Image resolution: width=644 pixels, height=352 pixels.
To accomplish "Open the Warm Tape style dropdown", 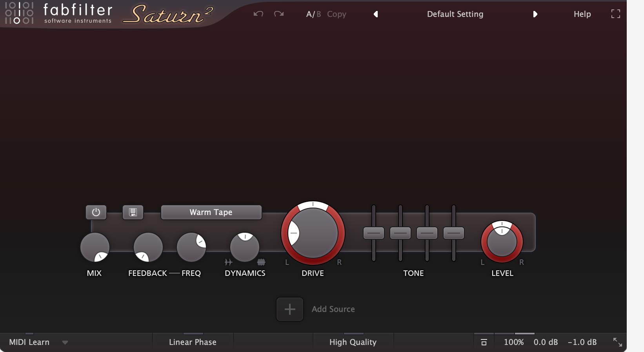I will [211, 212].
